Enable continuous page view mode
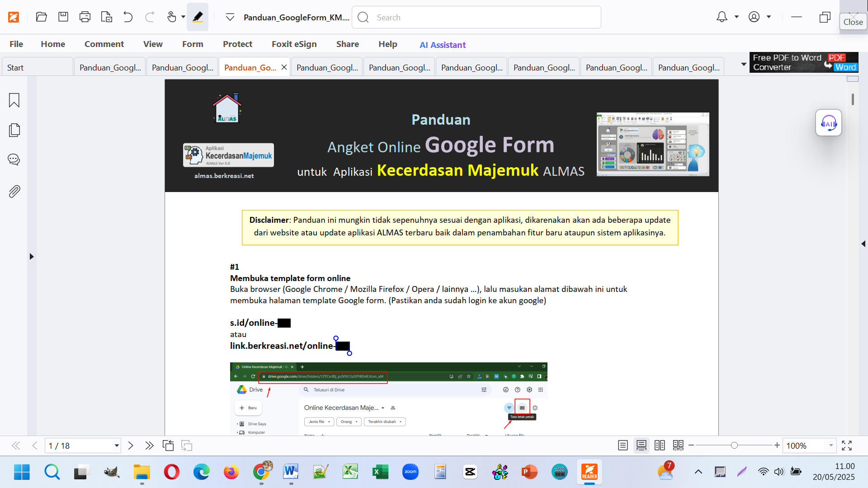This screenshot has width=868, height=488. coord(641,446)
